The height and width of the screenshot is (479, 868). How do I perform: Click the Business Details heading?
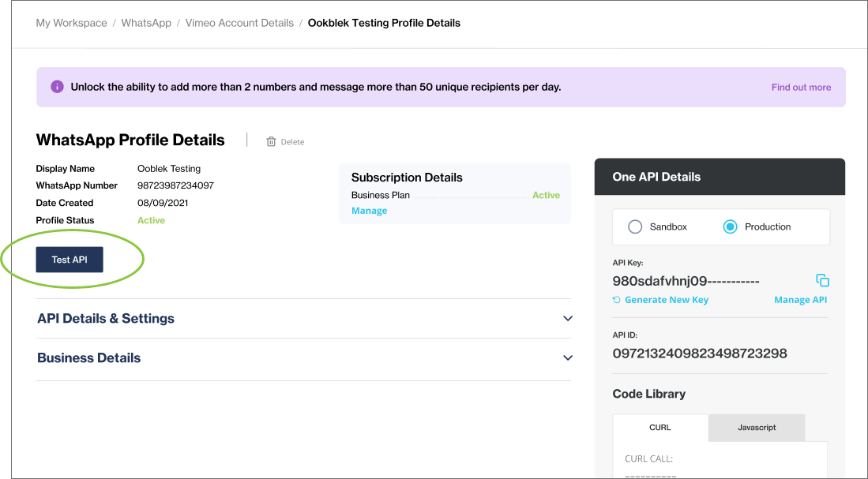[88, 357]
